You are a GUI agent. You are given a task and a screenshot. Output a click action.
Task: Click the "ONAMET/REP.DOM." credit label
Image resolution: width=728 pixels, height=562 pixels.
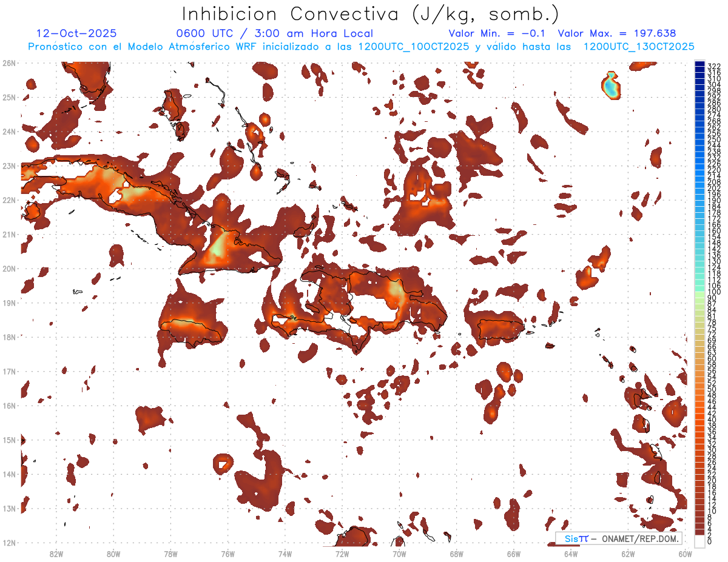click(x=639, y=539)
